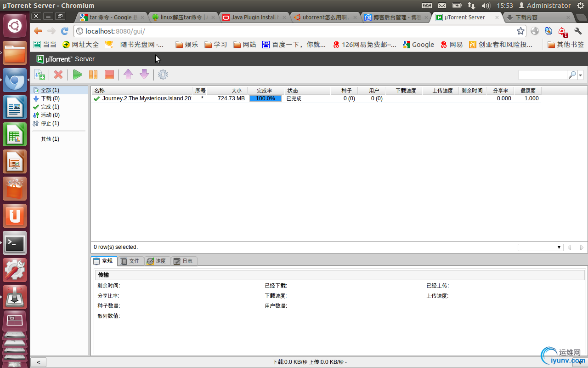Move torrent up in queue

click(x=128, y=75)
